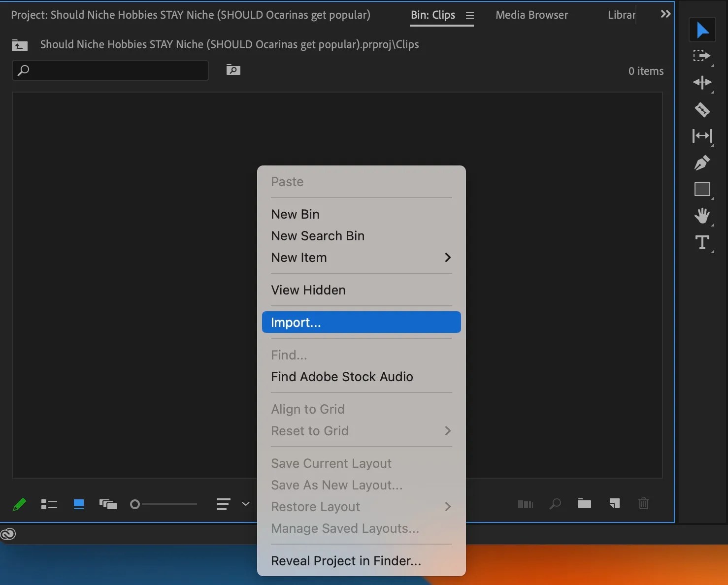Click inside the project search field
The width and height of the screenshot is (728, 585).
[x=110, y=70]
